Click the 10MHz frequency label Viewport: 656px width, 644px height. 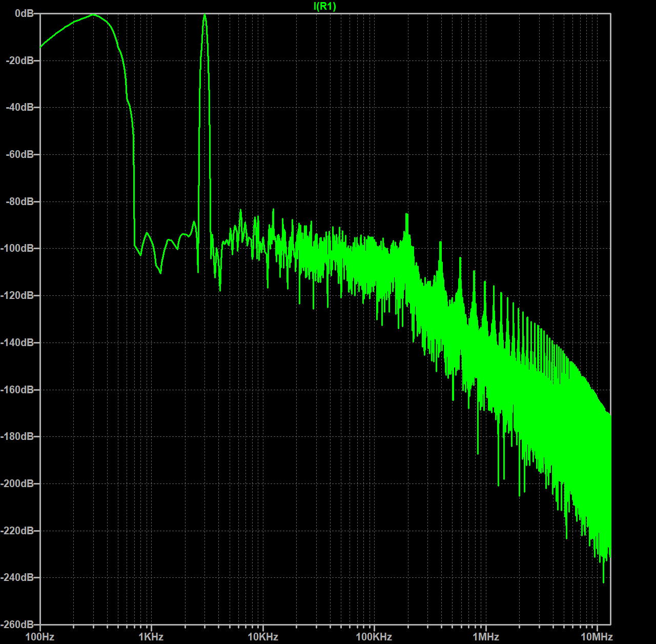[597, 637]
